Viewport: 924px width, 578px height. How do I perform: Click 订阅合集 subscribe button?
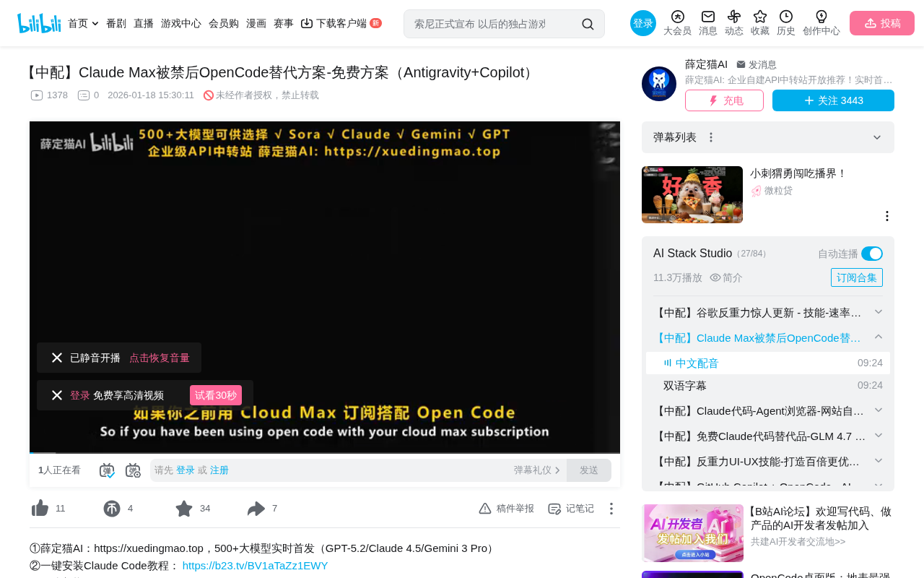[857, 277]
